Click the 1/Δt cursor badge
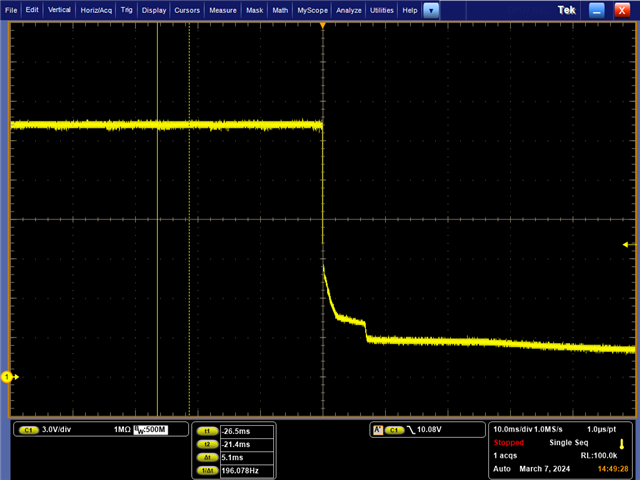The height and width of the screenshot is (480, 640). coord(207,470)
